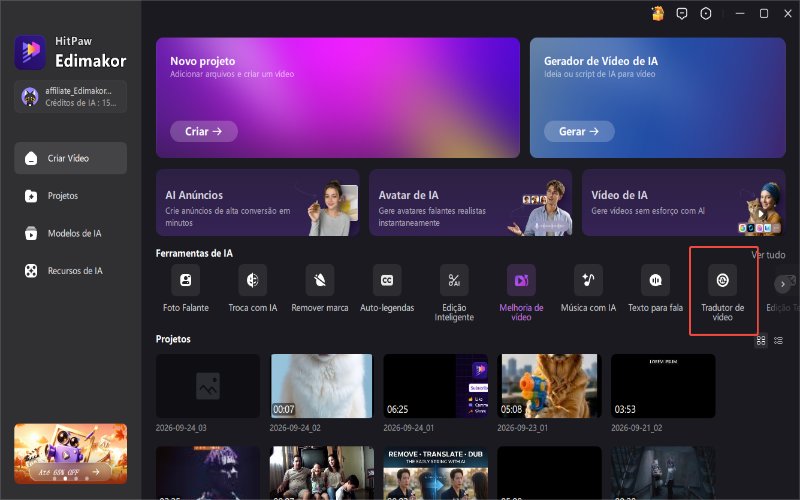Open the Tradutor de vídeo tool
Viewport: 800px width, 500px height.
(x=722, y=280)
